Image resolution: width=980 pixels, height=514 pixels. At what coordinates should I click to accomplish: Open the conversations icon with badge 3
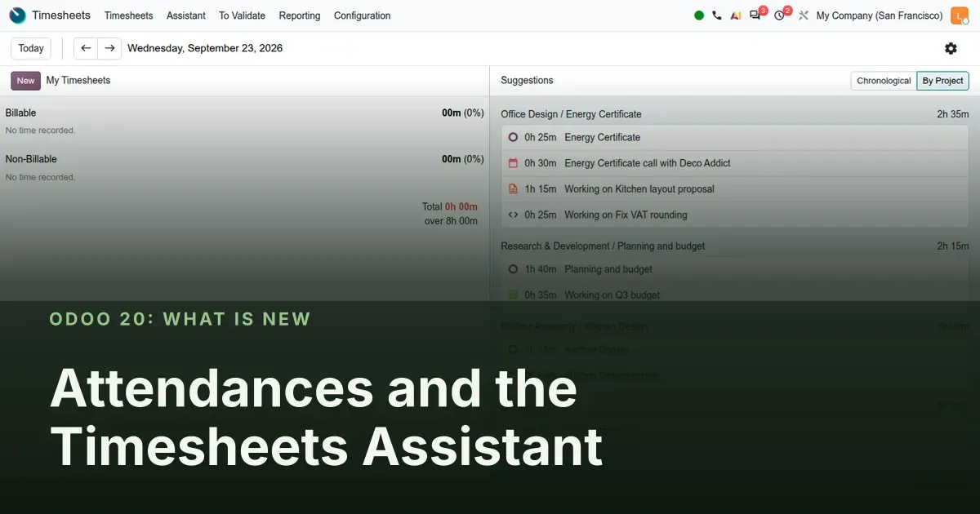click(x=755, y=16)
